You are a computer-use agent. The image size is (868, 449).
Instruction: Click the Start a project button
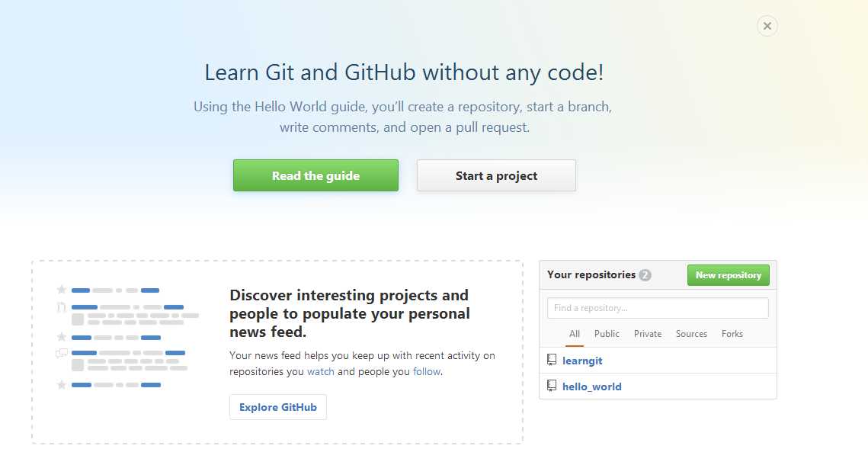(496, 175)
